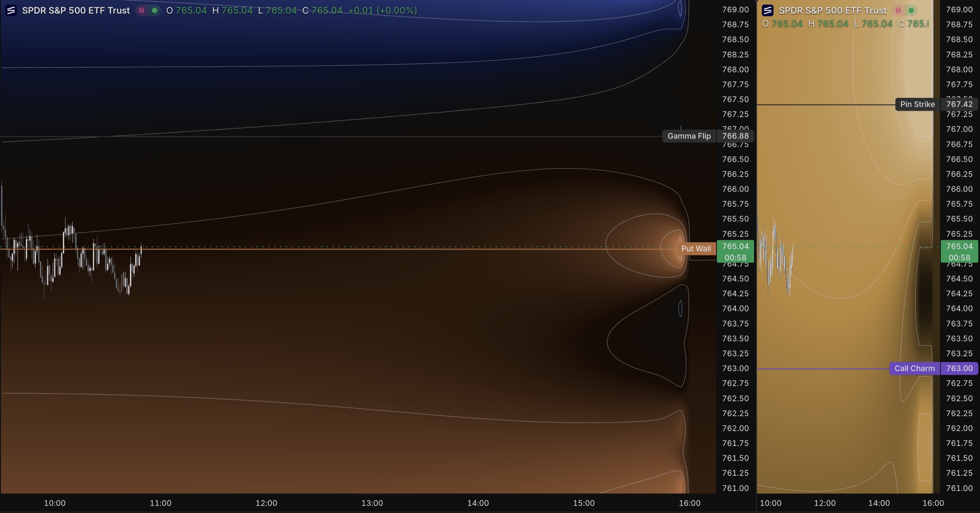Image resolution: width=980 pixels, height=513 pixels.
Task: Click 761.00 on the right chart price scale
Action: pyautogui.click(x=959, y=488)
